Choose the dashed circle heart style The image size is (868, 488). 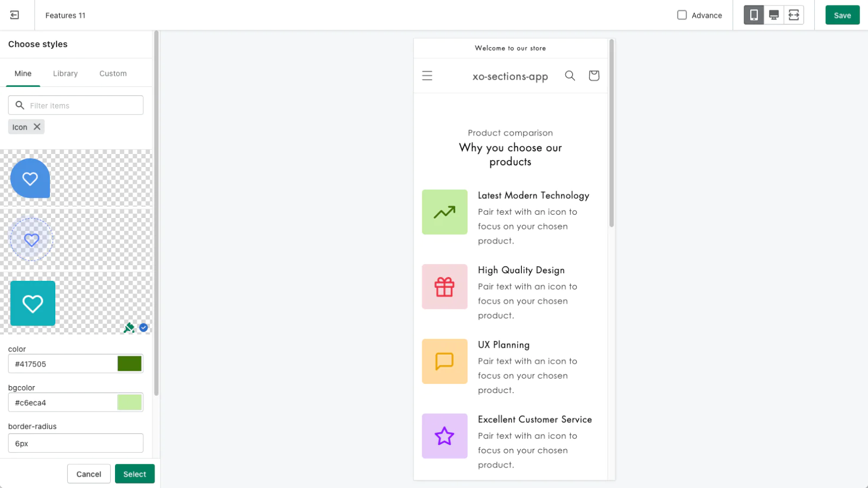click(x=31, y=239)
